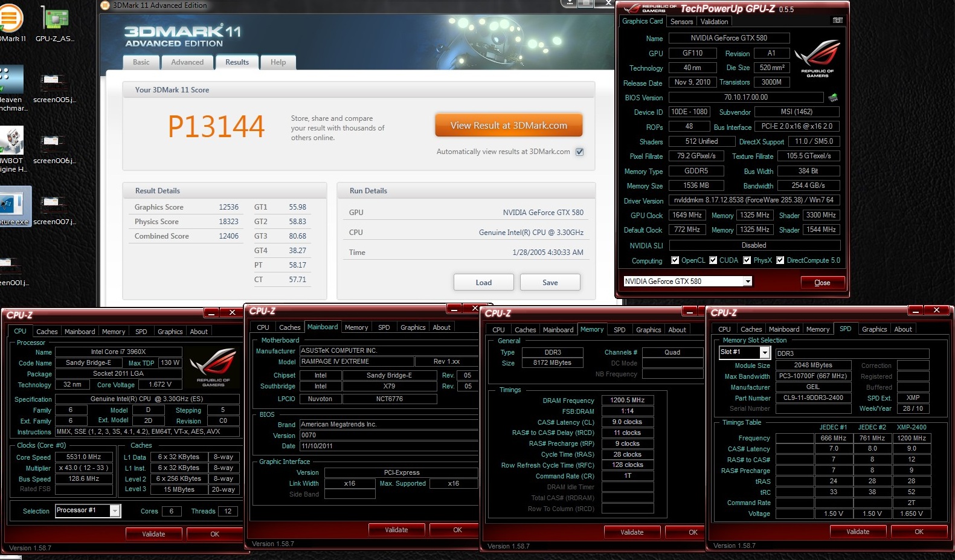Click Validate in the CPU-Z SPD window

click(858, 532)
